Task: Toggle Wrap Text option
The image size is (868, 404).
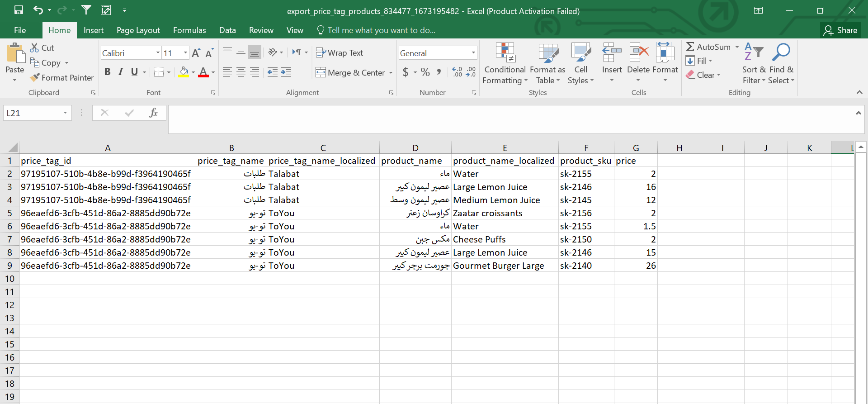Action: click(x=340, y=53)
